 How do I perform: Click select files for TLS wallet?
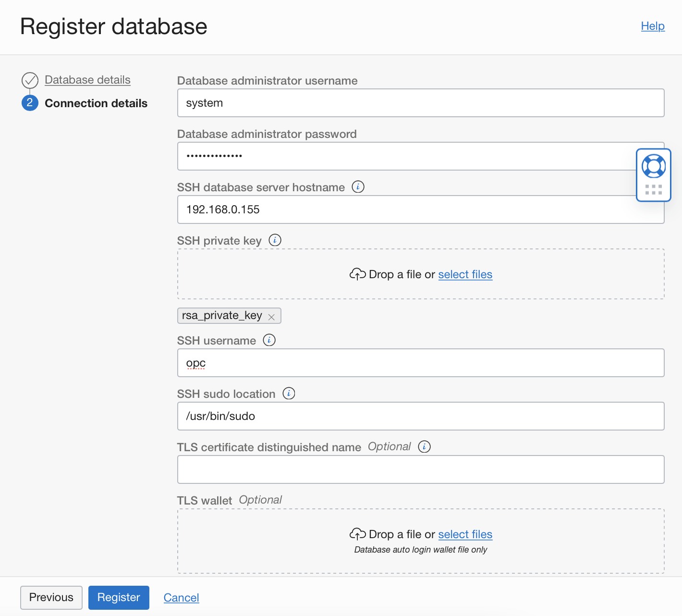(465, 534)
